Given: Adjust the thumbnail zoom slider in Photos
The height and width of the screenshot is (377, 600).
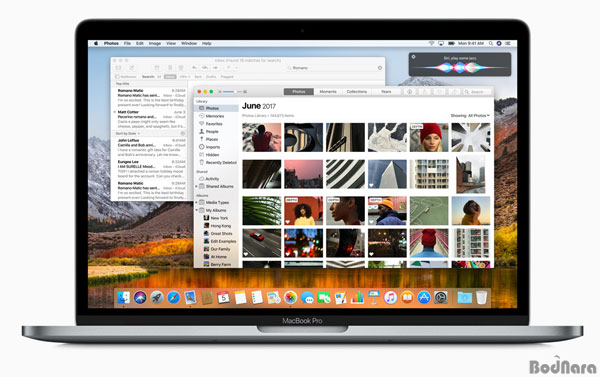Looking at the screenshot, I should pyautogui.click(x=232, y=92).
